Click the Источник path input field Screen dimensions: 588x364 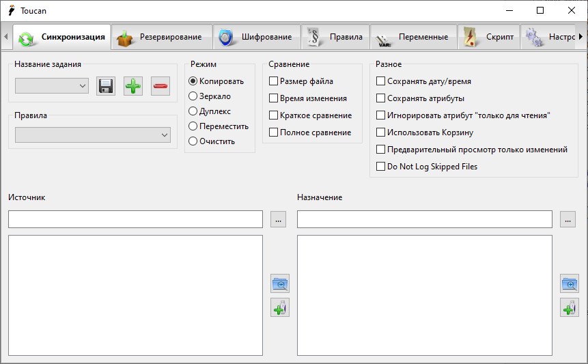pos(135,219)
